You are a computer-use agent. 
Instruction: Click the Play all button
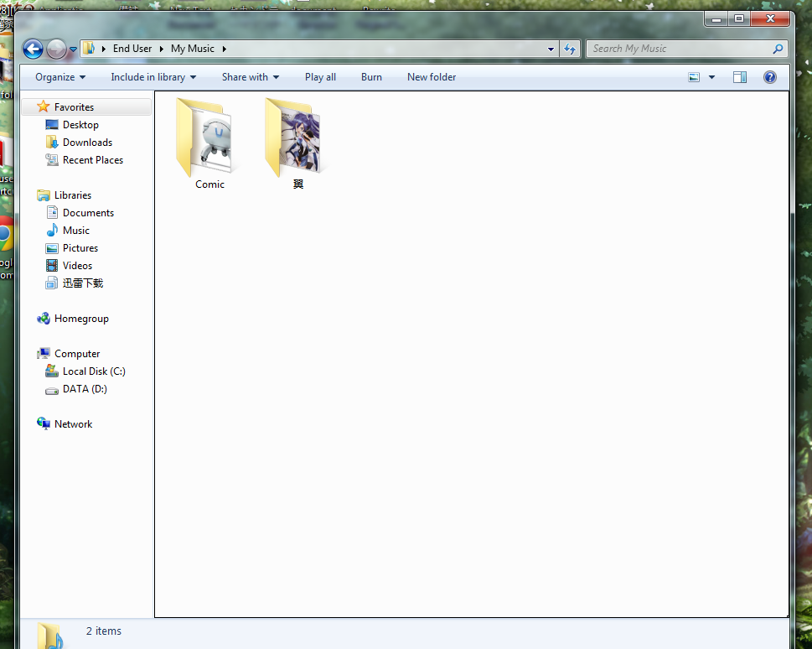pos(320,77)
